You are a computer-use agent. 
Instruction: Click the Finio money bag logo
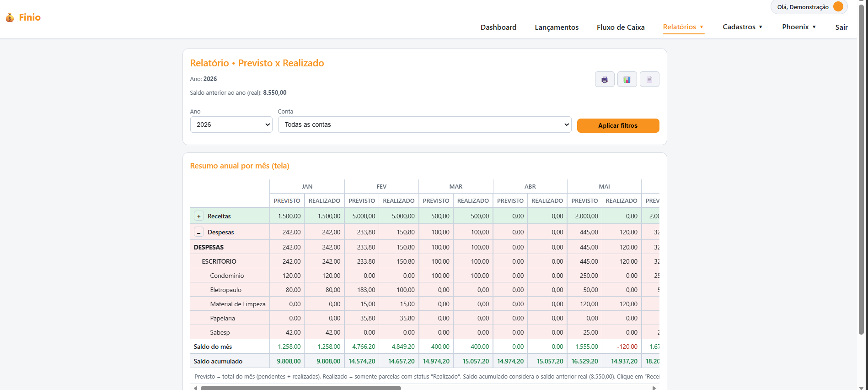coord(10,17)
